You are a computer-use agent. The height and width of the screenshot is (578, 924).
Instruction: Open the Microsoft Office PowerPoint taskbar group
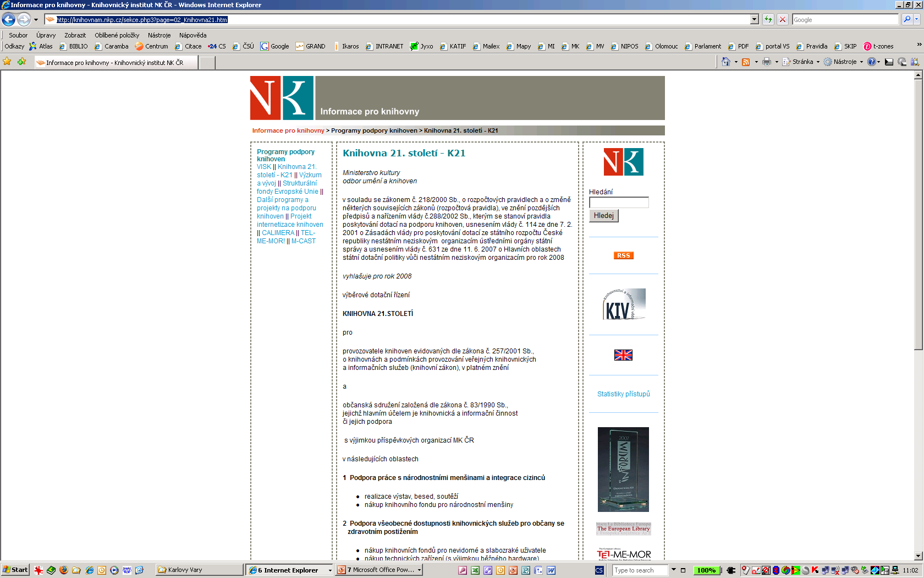(x=379, y=570)
